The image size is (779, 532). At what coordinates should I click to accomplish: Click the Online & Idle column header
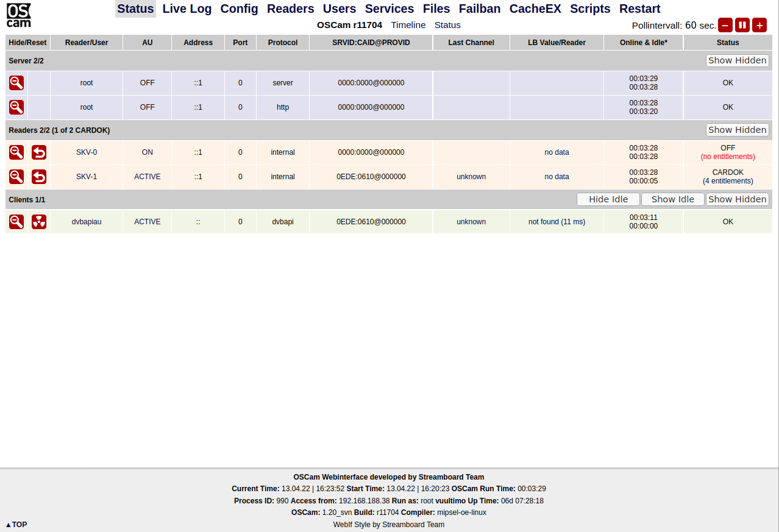pyautogui.click(x=644, y=43)
